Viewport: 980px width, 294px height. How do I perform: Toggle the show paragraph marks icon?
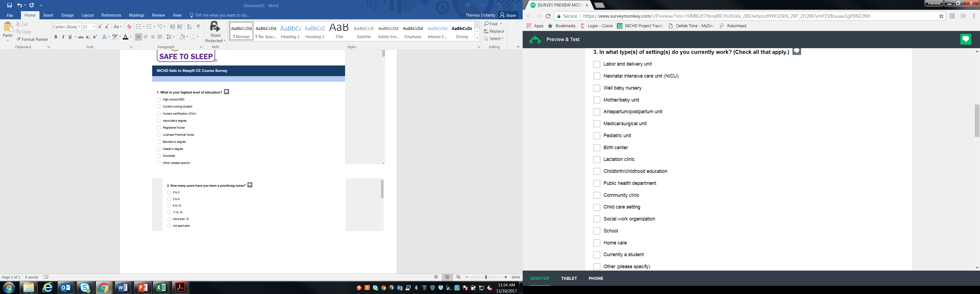pos(198,27)
